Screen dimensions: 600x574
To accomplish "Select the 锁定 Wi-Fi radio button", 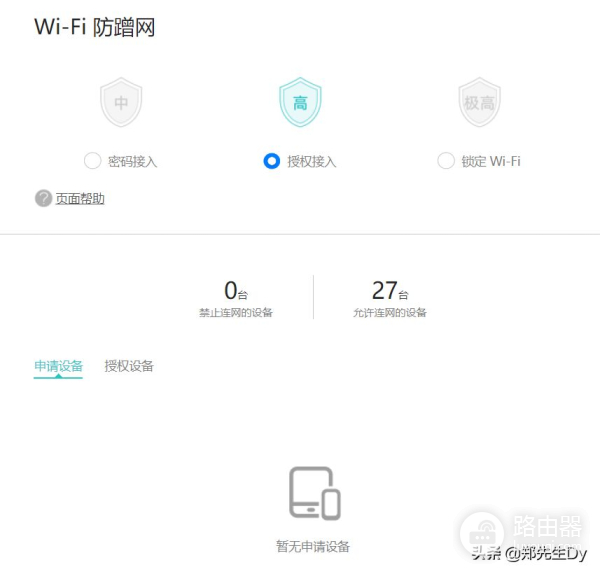I will [x=446, y=161].
